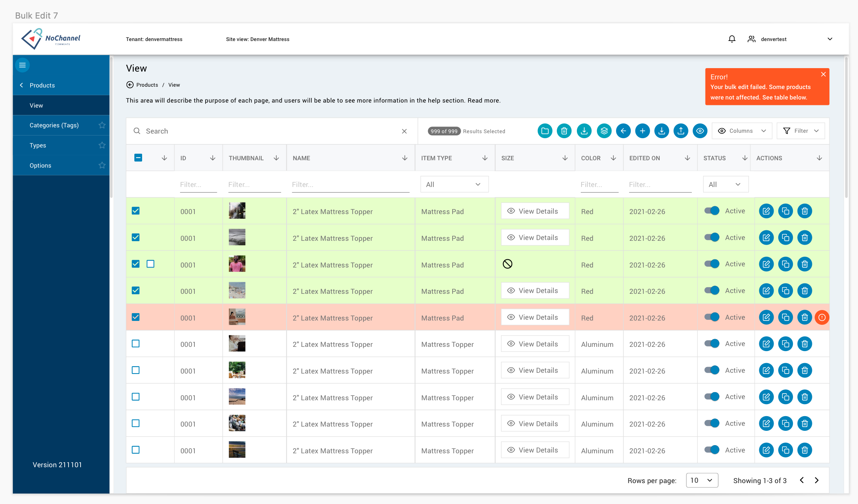Follow the Products breadcrumb link
The image size is (858, 504).
(x=147, y=85)
